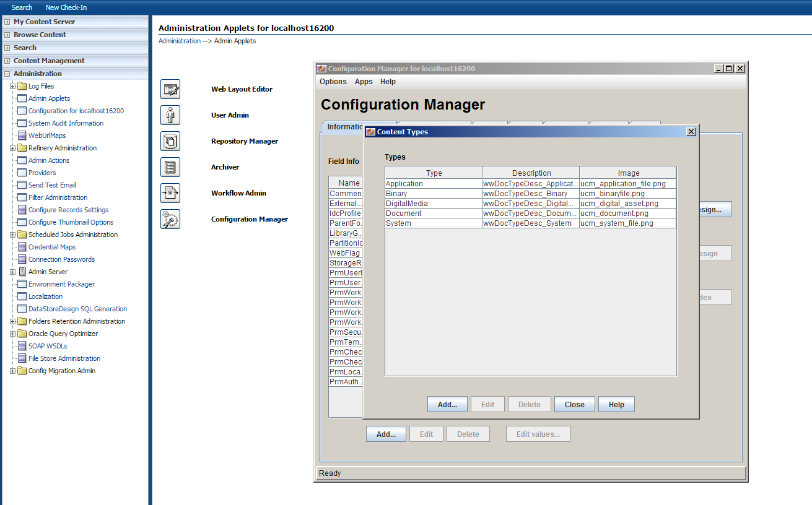Click the Type column header
Viewport: 812px width, 505px height.
(x=434, y=173)
